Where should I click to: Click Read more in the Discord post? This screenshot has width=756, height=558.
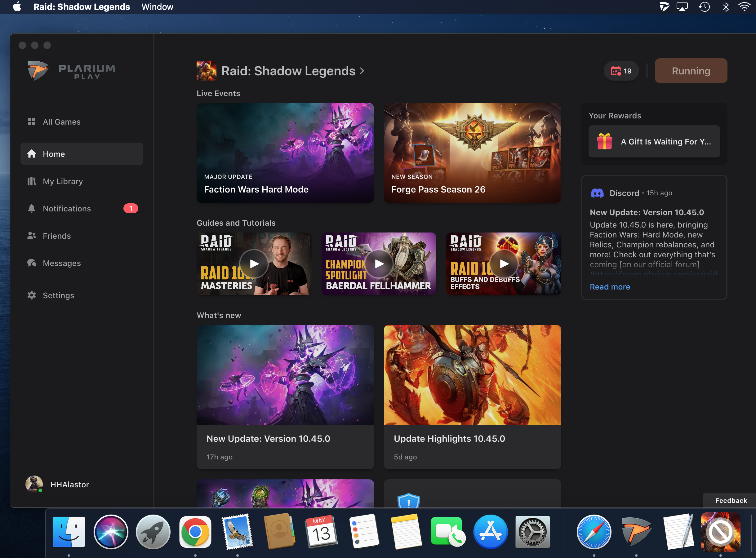pos(610,286)
